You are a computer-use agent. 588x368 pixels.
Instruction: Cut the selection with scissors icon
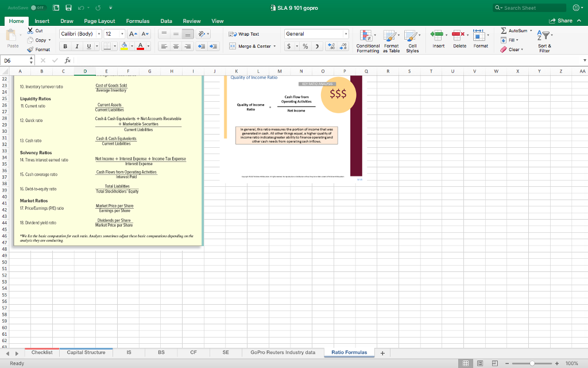(x=30, y=30)
